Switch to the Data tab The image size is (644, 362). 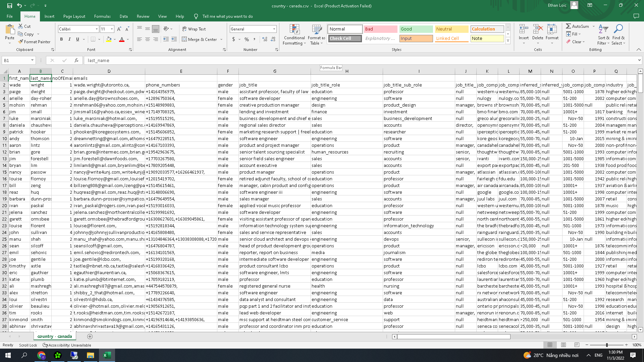tap(124, 16)
